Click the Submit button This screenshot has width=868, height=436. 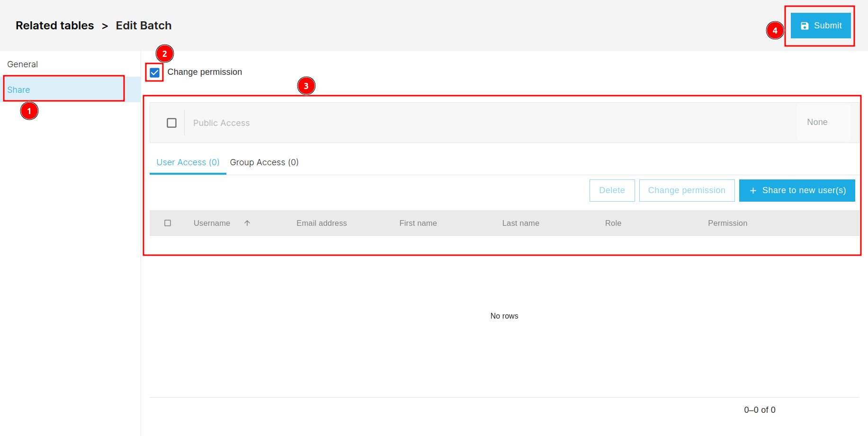point(821,26)
